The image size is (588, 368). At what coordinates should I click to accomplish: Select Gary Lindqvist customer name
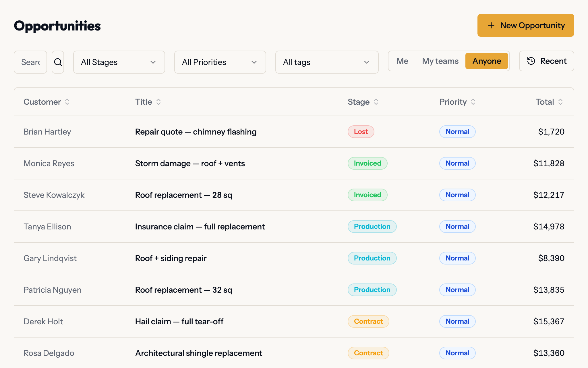coord(50,258)
